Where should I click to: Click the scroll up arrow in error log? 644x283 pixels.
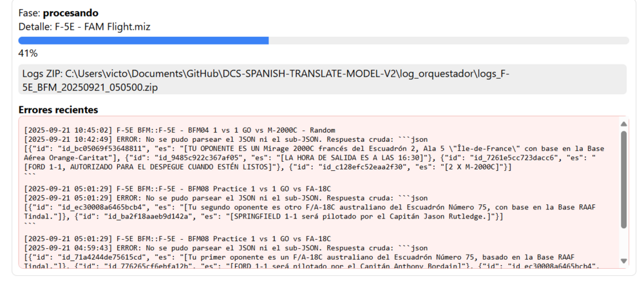623,124
